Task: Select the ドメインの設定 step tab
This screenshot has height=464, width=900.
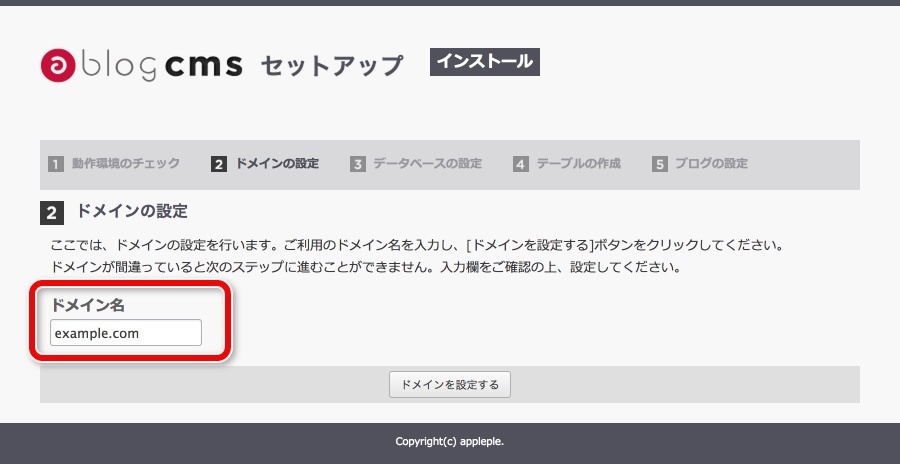Action: tap(277, 164)
